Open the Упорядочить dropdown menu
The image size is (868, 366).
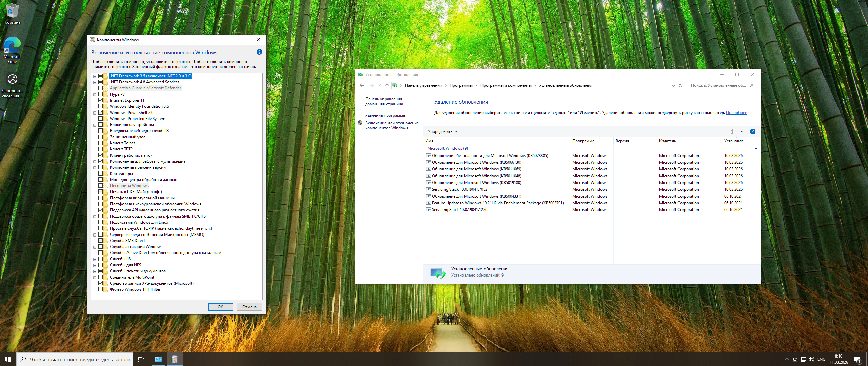(442, 131)
